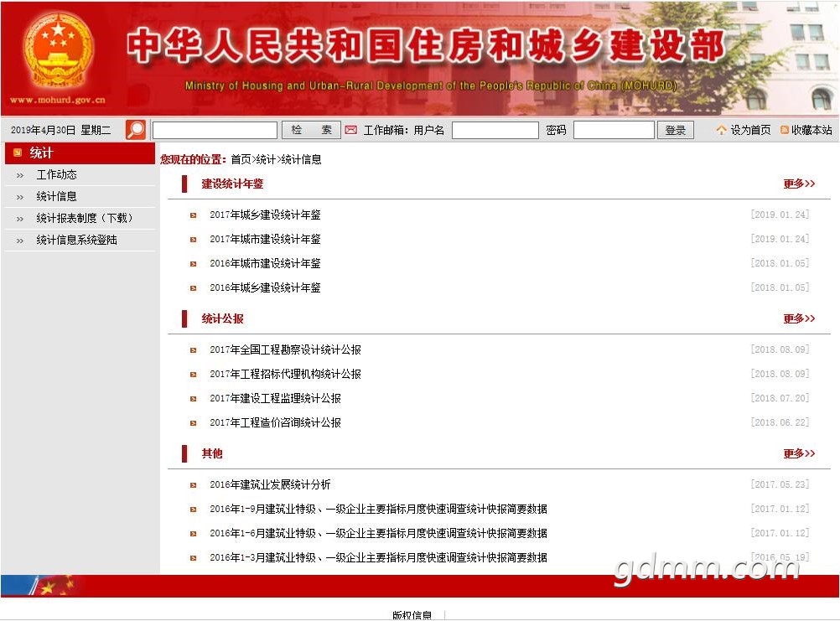Click bullet icon beside 2016年1-3月建筑业 entry
Image resolution: width=840 pixels, height=621 pixels.
[x=194, y=558]
